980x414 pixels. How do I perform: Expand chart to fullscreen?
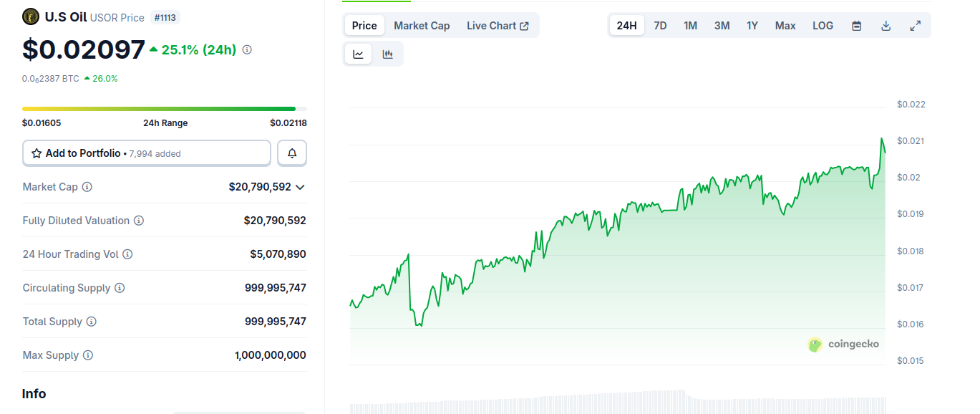coord(915,26)
